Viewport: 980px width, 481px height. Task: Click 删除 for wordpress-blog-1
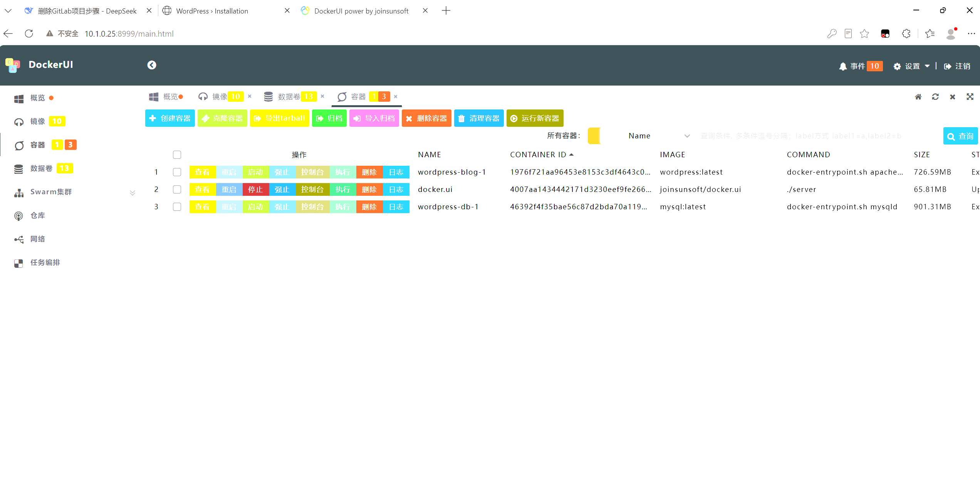(x=369, y=172)
